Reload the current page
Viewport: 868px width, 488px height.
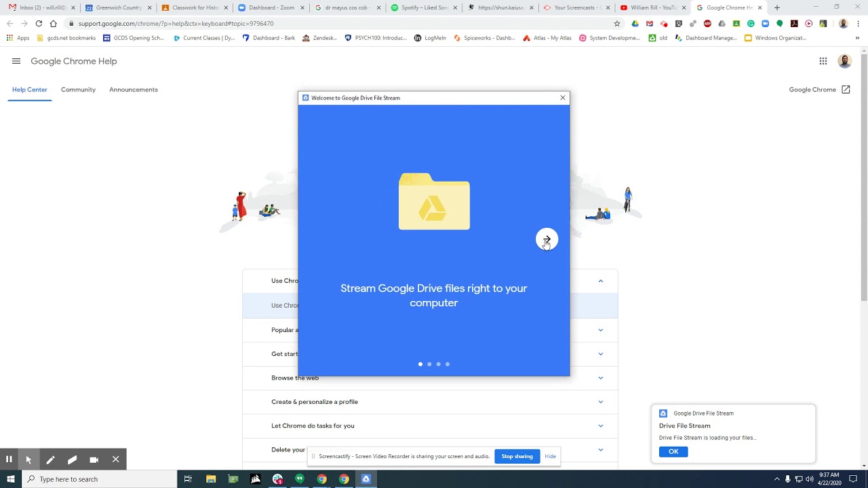click(x=39, y=23)
